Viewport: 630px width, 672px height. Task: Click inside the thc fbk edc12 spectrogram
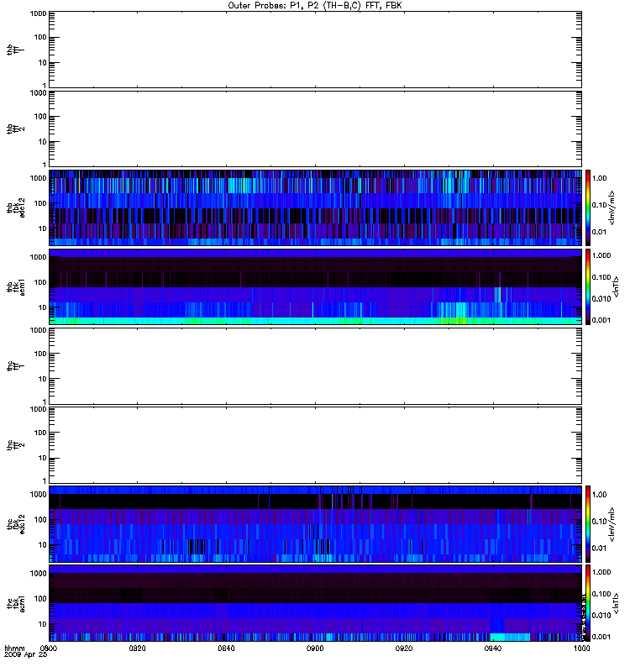pyautogui.click(x=315, y=524)
